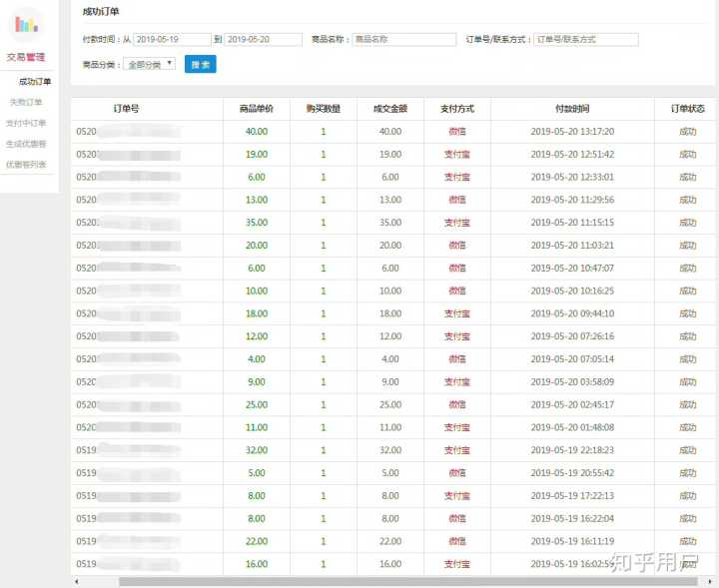Screen dimensions: 719x588
Task: Focus the 商品名称 product name input
Action: 403,39
